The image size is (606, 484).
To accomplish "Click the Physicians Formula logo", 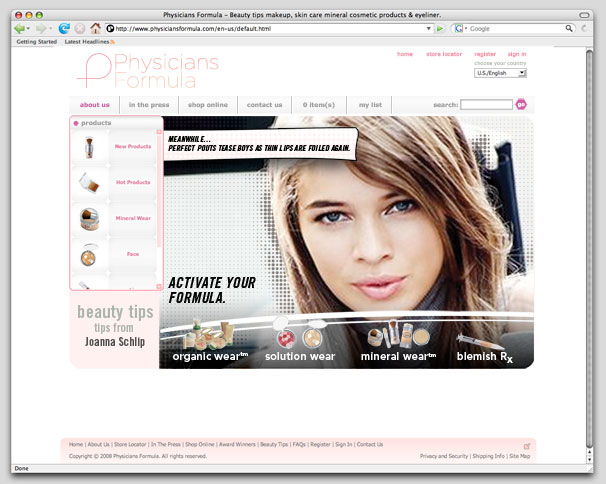I will (x=152, y=69).
